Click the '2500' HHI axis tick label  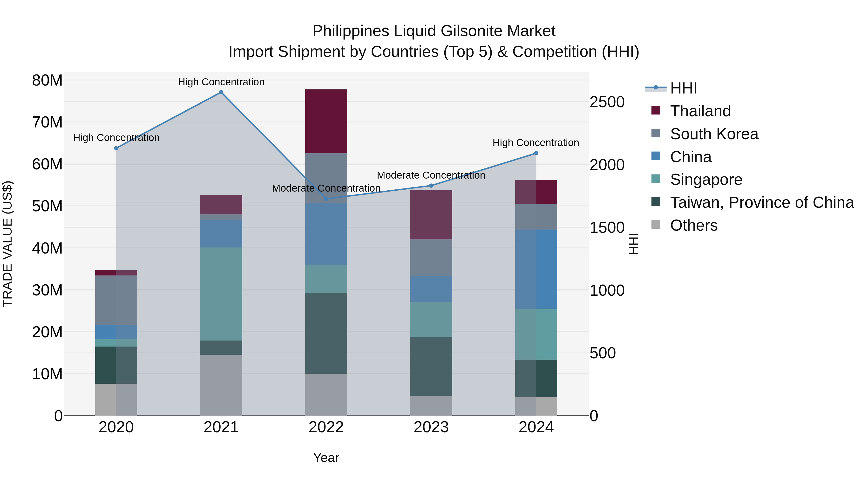607,102
